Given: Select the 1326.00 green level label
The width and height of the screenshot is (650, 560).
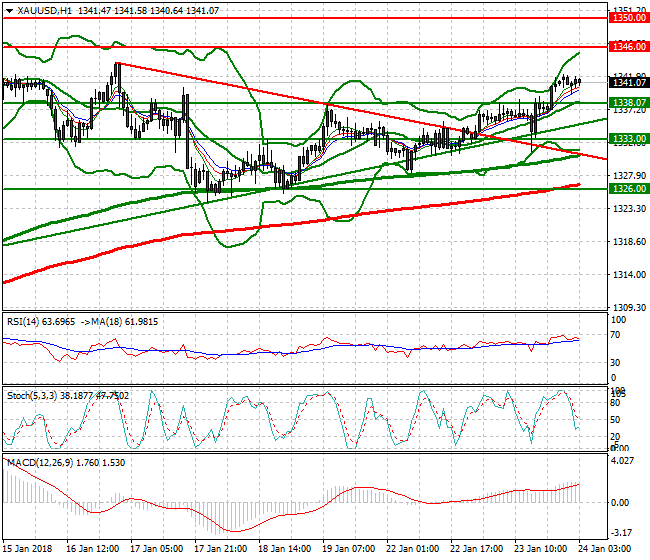Looking at the screenshot, I should pos(629,189).
